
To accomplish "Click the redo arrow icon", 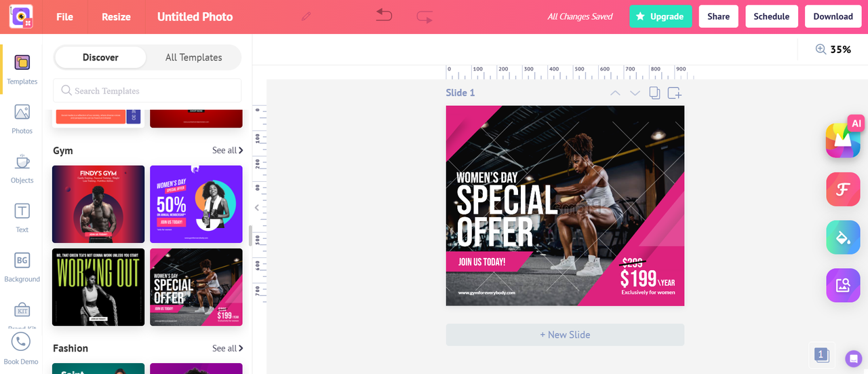I will click(425, 16).
